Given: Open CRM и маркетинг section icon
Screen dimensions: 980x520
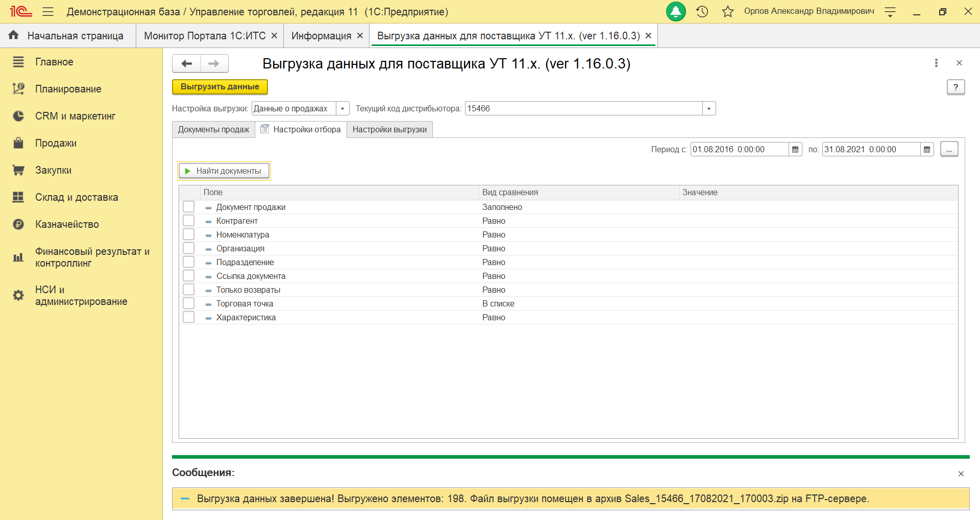Looking at the screenshot, I should 18,116.
